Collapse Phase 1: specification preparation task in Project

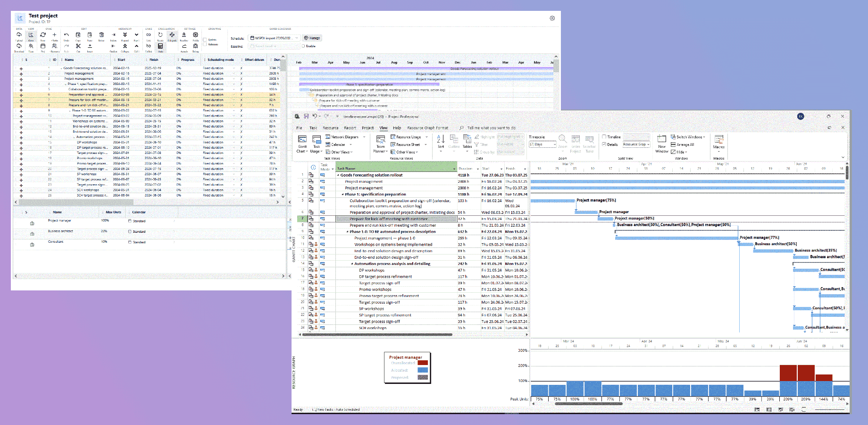pyautogui.click(x=343, y=195)
